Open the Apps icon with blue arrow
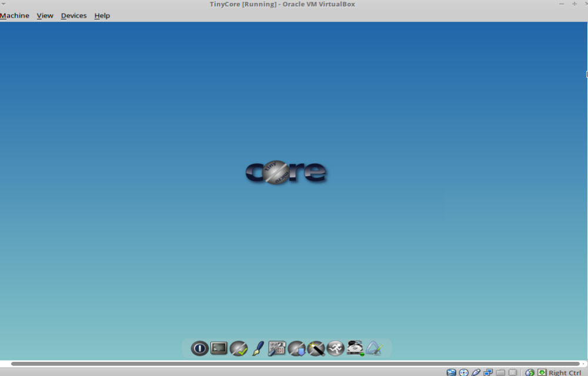This screenshot has height=376, width=588. point(296,348)
